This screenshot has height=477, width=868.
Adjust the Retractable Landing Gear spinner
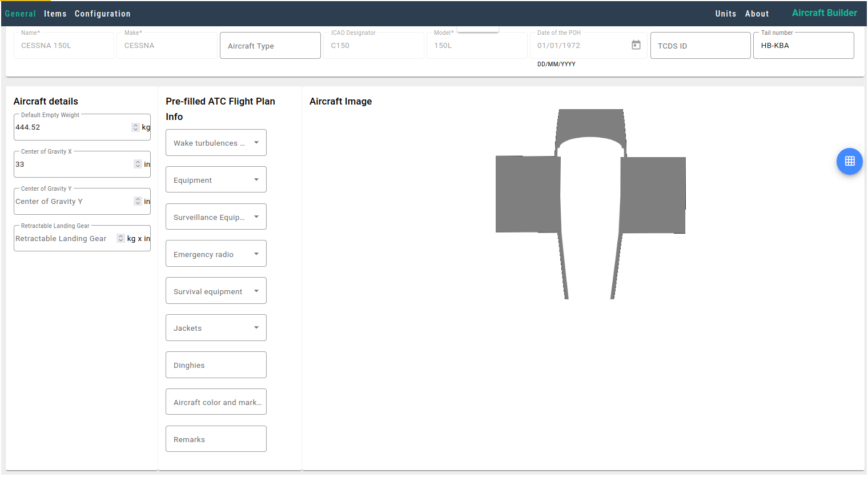pos(120,239)
